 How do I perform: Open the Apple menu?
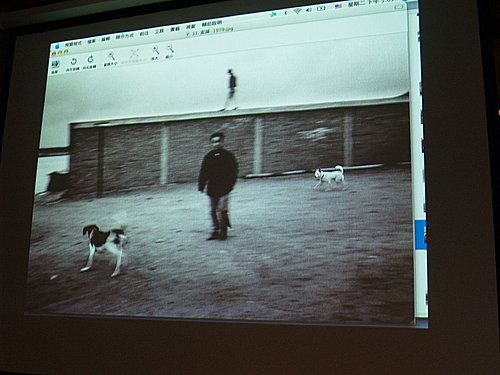(57, 46)
